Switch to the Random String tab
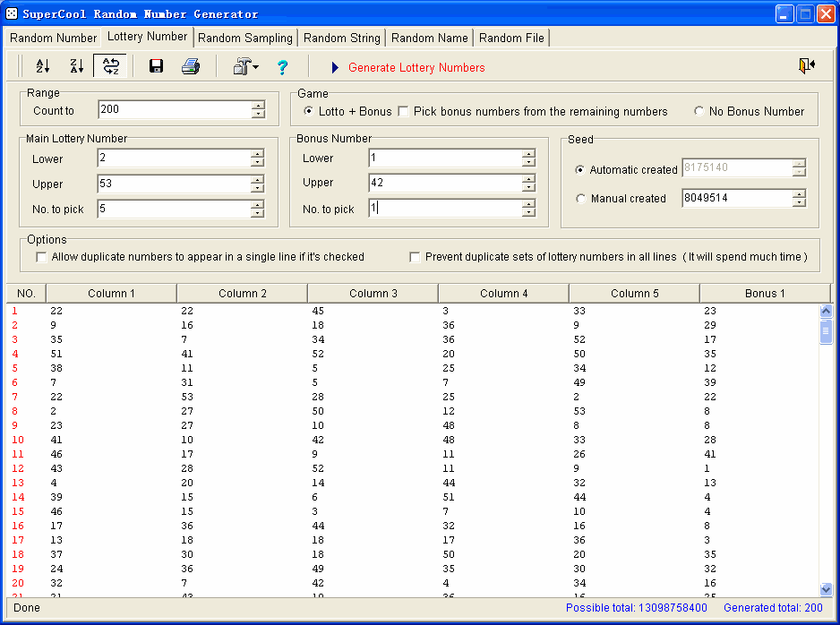 click(x=341, y=38)
